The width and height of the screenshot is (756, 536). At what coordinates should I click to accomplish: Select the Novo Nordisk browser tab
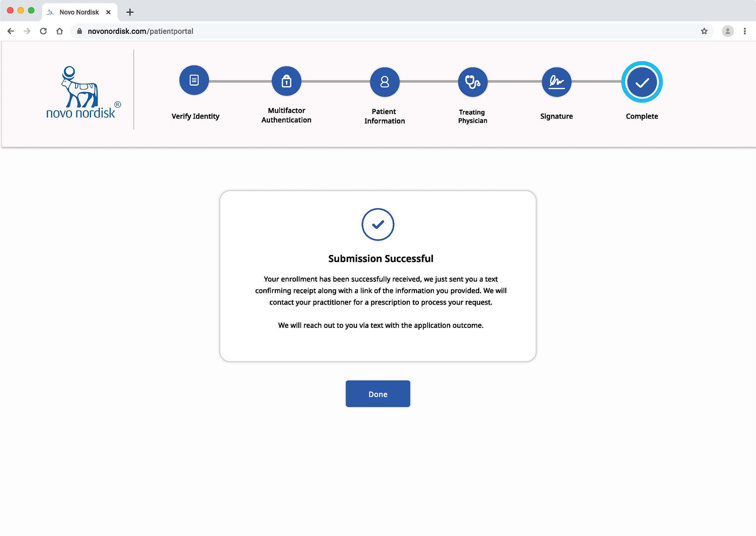79,12
